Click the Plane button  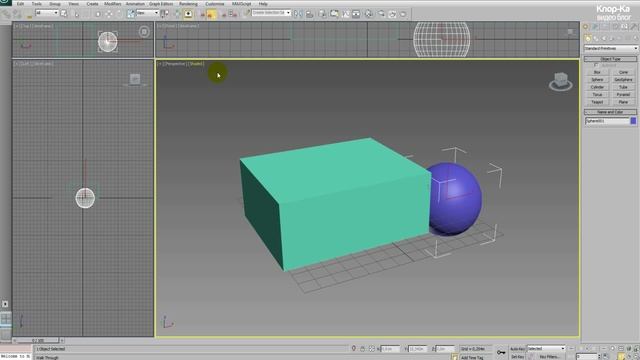pyautogui.click(x=623, y=102)
